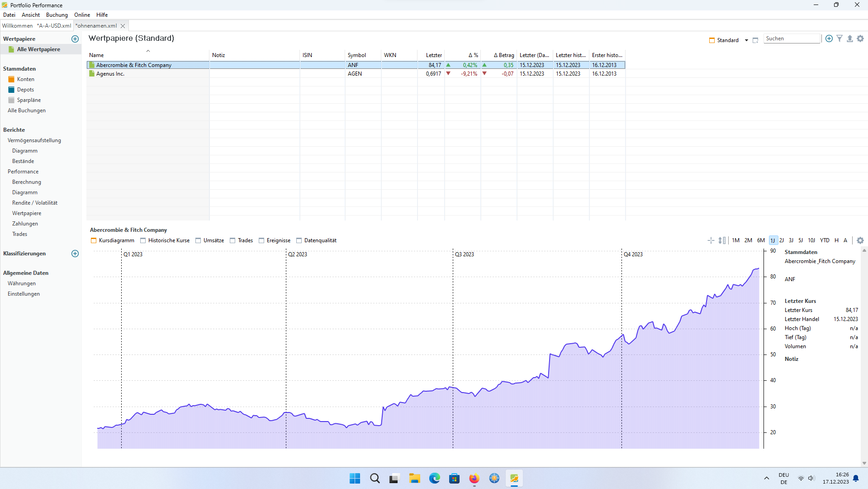Show hidden system tray icons
The width and height of the screenshot is (868, 489).
pyautogui.click(x=766, y=478)
